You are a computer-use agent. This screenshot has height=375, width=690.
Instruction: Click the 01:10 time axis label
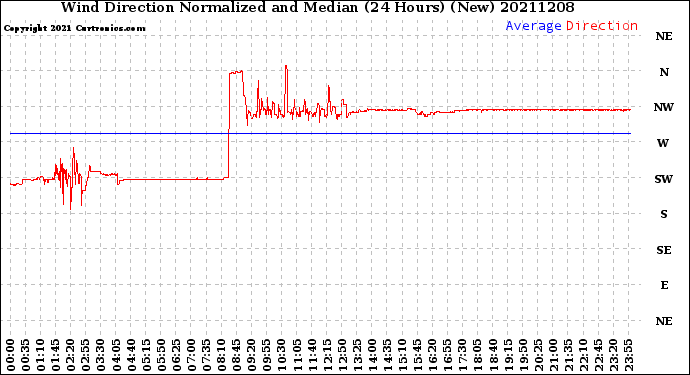click(40, 355)
